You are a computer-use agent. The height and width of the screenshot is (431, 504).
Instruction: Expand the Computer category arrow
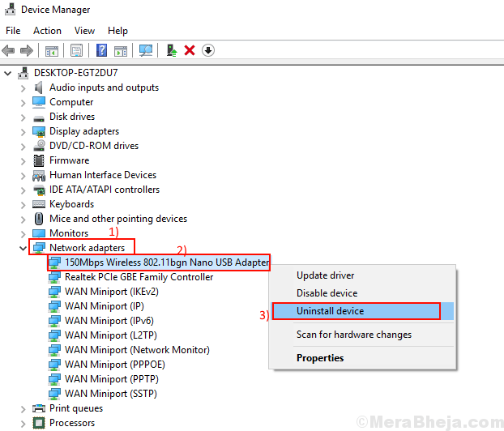click(23, 103)
